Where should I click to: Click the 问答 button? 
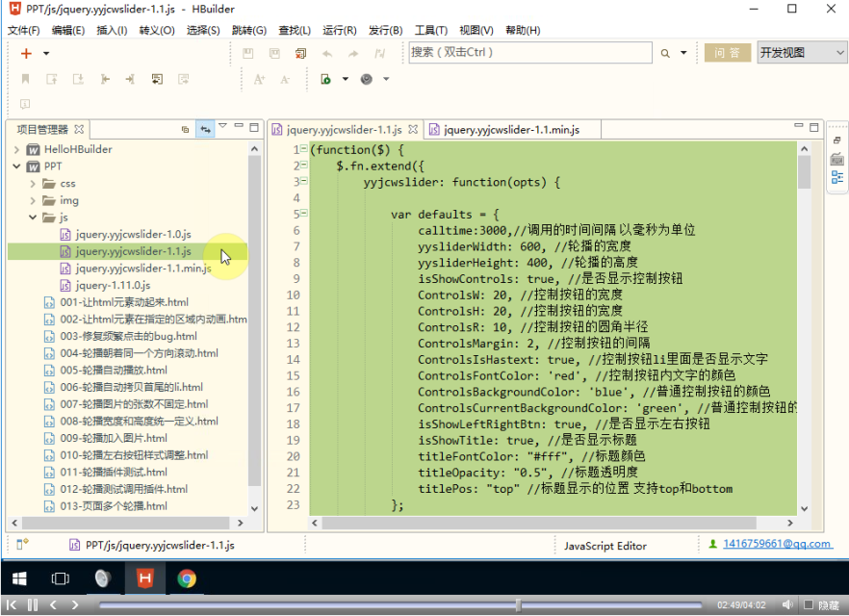727,53
